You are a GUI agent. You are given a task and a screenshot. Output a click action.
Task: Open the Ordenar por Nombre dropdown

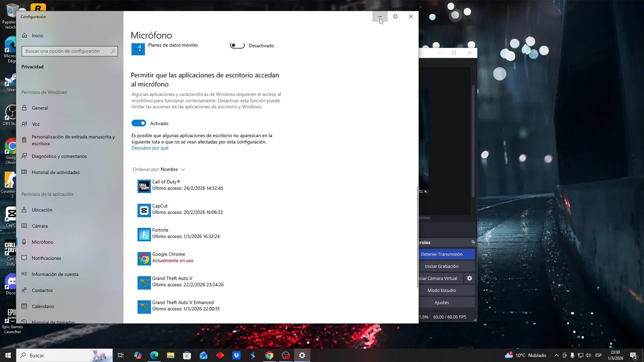(x=159, y=169)
